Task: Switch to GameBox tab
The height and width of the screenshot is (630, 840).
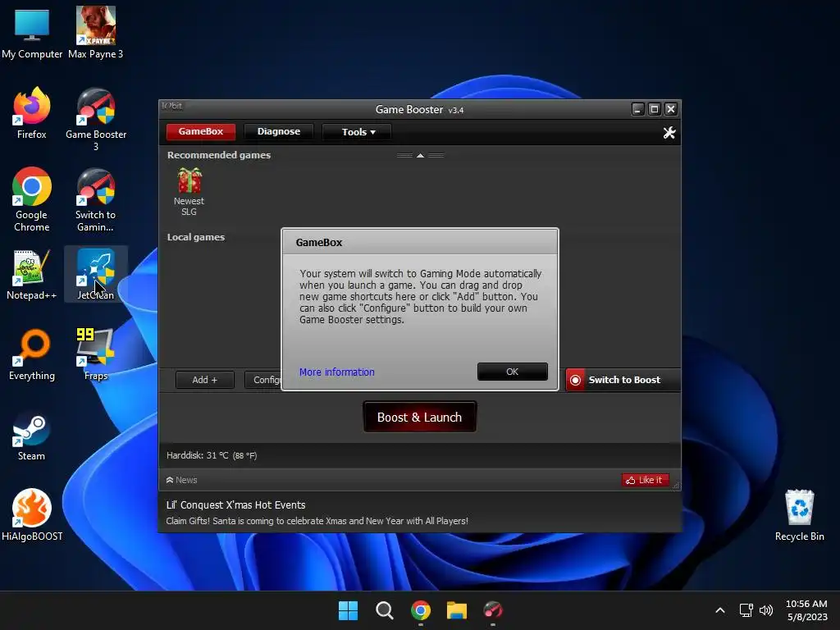Action: pyautogui.click(x=201, y=131)
